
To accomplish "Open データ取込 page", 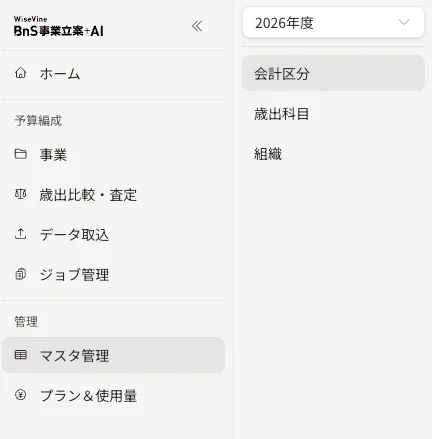I will (x=74, y=235).
